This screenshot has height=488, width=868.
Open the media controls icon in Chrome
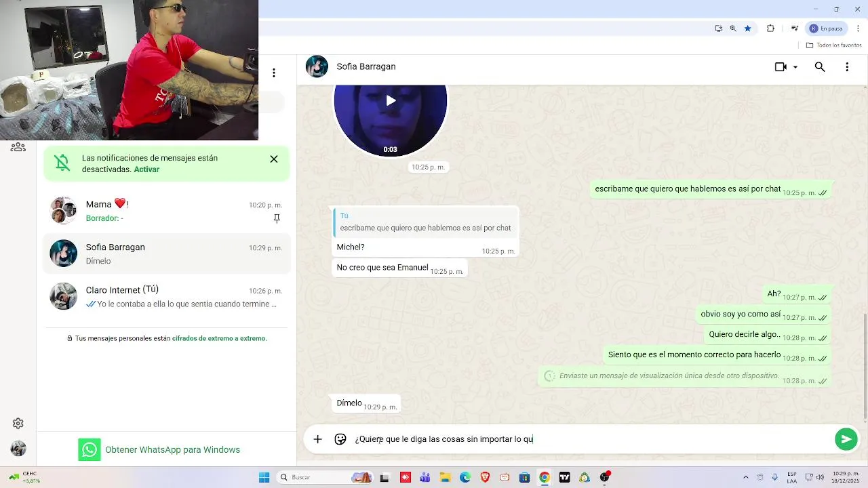click(x=794, y=28)
